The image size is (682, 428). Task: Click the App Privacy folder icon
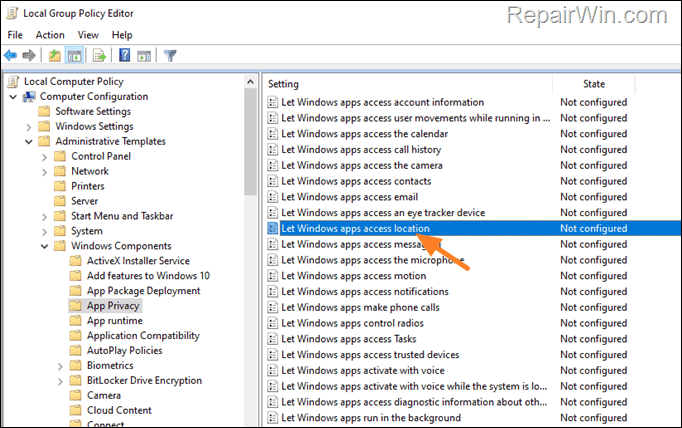click(76, 305)
